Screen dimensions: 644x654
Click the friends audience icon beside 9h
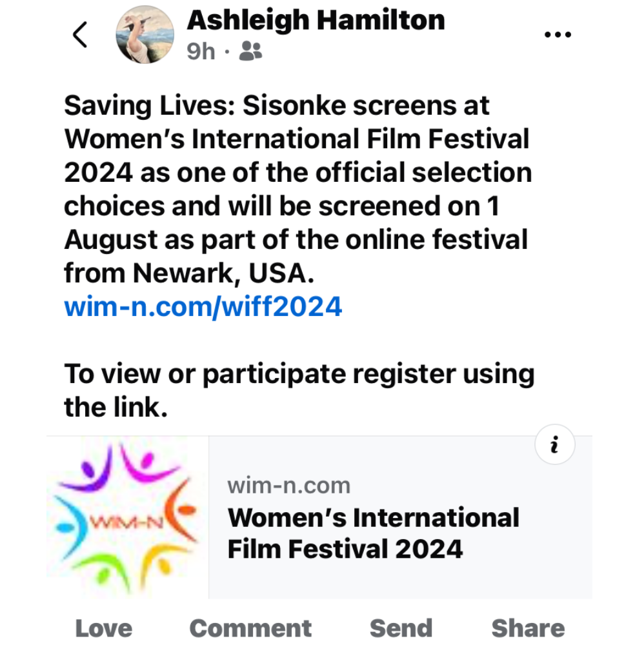tap(250, 52)
